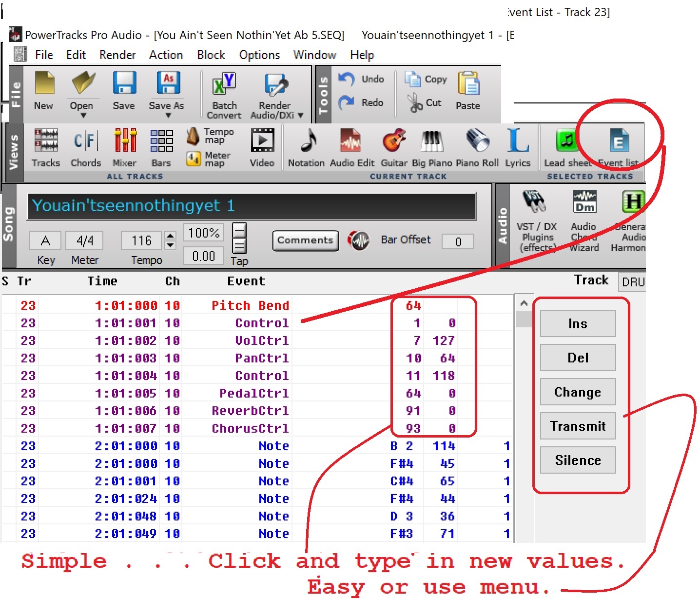Open the Lyrics window

click(518, 147)
